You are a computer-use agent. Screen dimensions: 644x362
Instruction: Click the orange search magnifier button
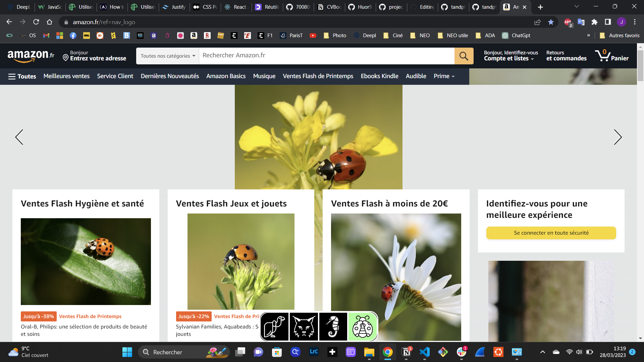point(464,56)
